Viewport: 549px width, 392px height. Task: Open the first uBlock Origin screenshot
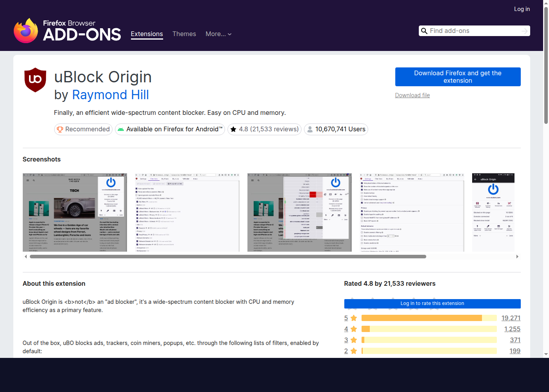point(75,212)
